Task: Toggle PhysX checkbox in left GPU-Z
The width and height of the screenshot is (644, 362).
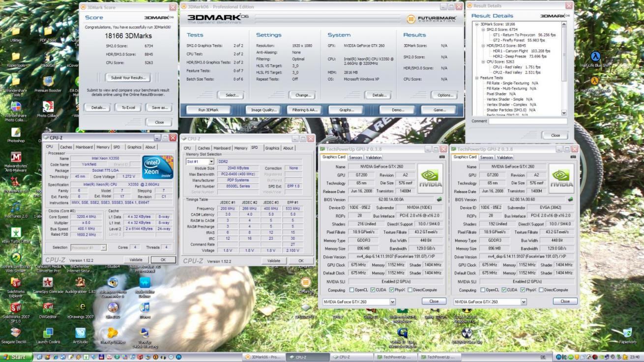Action: pos(391,290)
